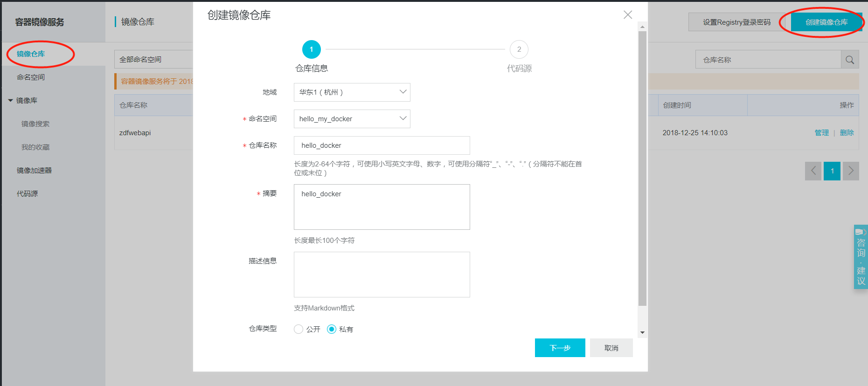Viewport: 868px width, 386px height.
Task: Select 公开 repository type
Action: pyautogui.click(x=299, y=329)
